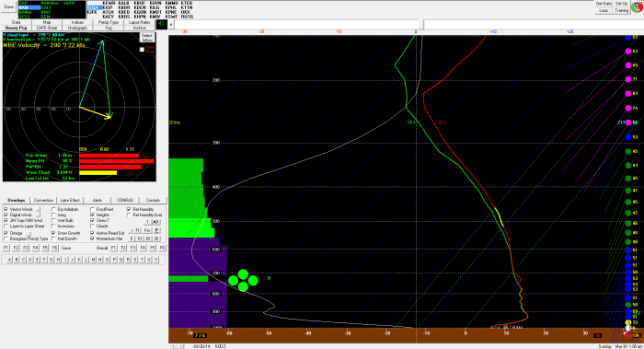
Task: Disable the Snow Growth checkbox
Action: 53,233
